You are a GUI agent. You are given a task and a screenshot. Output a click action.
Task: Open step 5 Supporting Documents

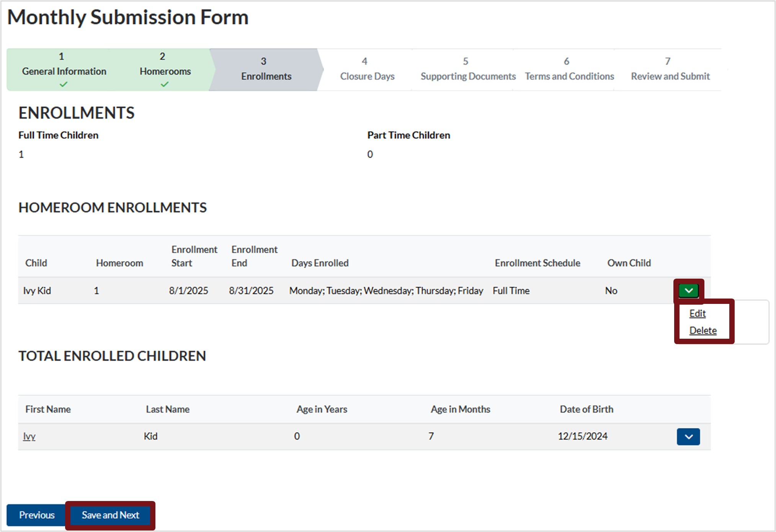pyautogui.click(x=468, y=70)
